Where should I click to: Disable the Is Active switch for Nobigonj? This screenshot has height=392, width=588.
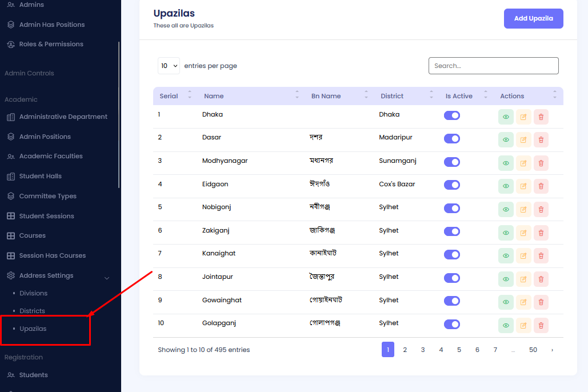[x=452, y=208]
